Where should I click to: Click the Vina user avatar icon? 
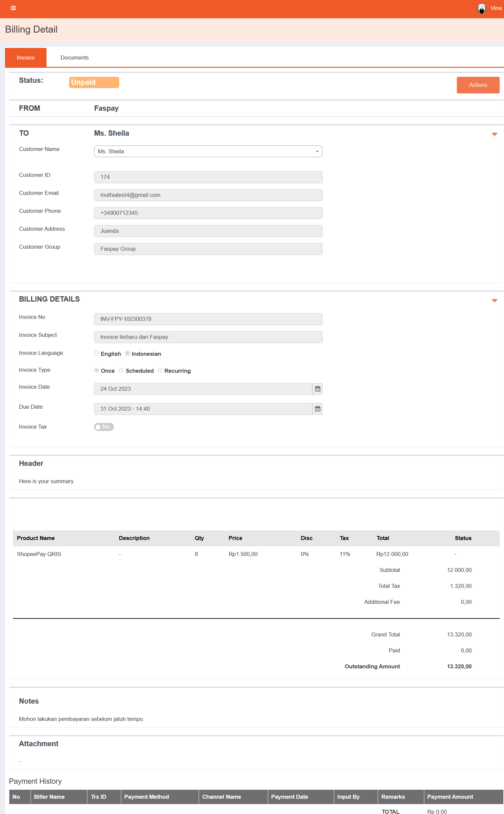(x=481, y=8)
